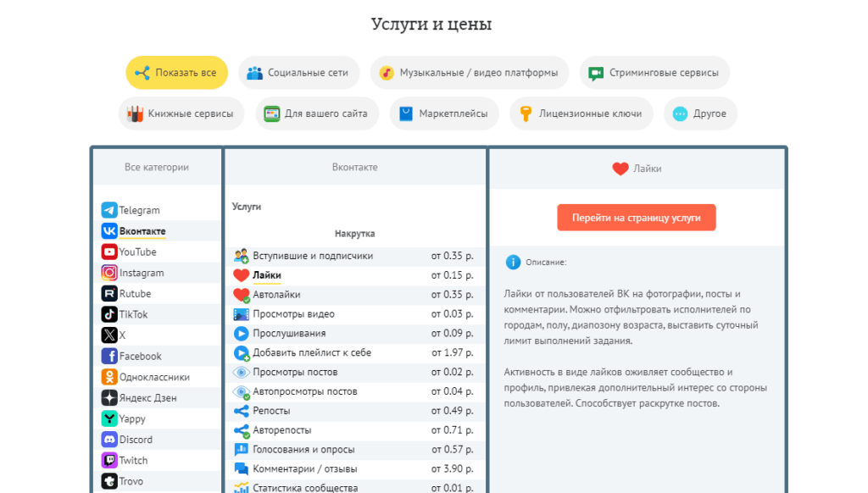This screenshot has width=868, height=493.
Task: Click the X logo icon
Action: (109, 335)
